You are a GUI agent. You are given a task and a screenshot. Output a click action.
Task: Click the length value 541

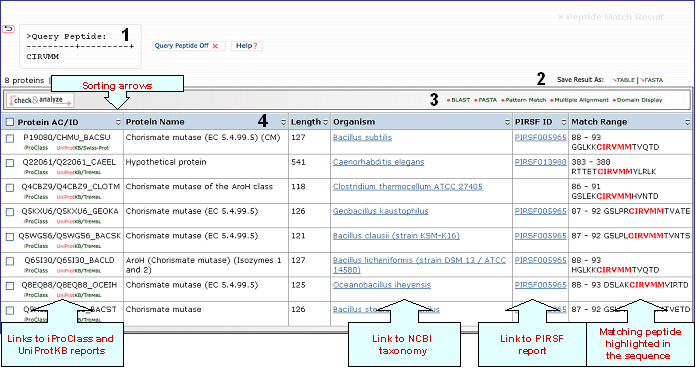click(x=298, y=162)
